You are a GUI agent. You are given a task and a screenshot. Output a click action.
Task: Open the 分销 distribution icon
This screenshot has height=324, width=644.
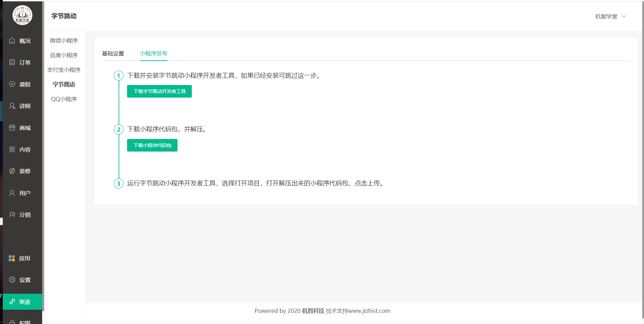[x=12, y=215]
